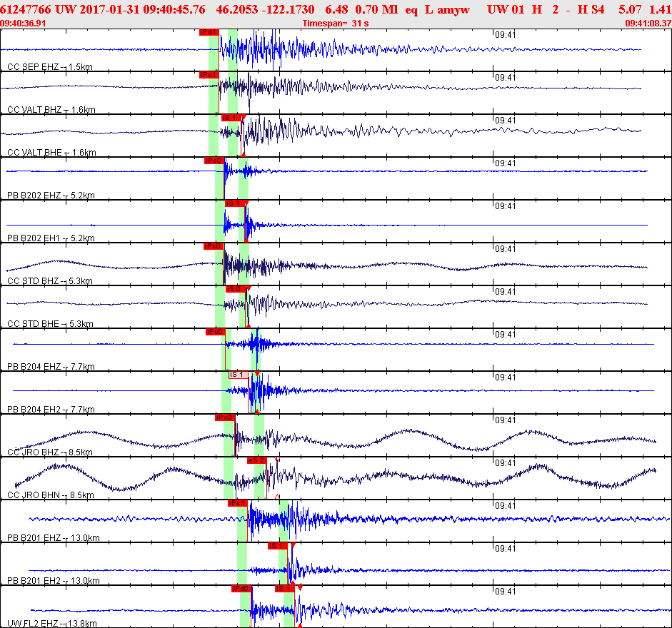The image size is (672, 628).
Task: Click the iS 1 pick on UW FL2 EHZ
Action: tap(284, 589)
